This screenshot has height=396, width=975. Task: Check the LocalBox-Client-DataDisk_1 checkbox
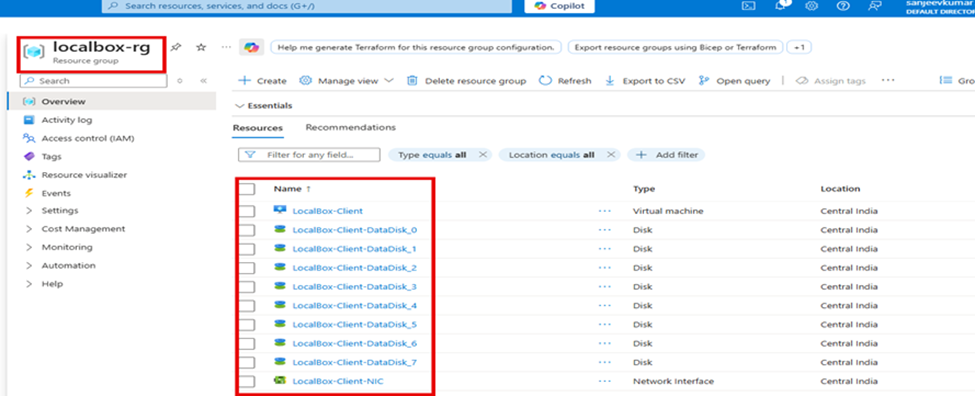pyautogui.click(x=247, y=249)
